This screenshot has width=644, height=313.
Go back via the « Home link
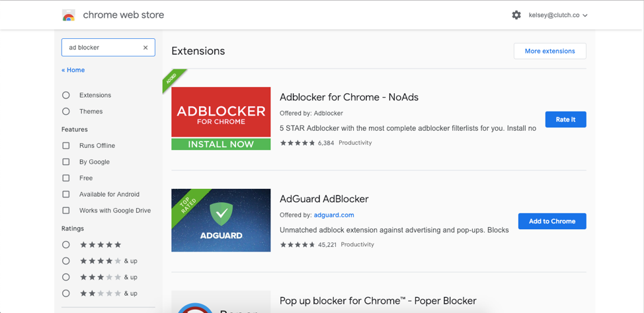(x=73, y=70)
